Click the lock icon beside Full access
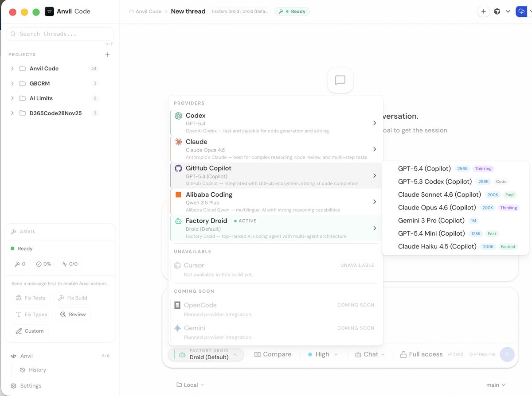The image size is (532, 396). coord(403,354)
